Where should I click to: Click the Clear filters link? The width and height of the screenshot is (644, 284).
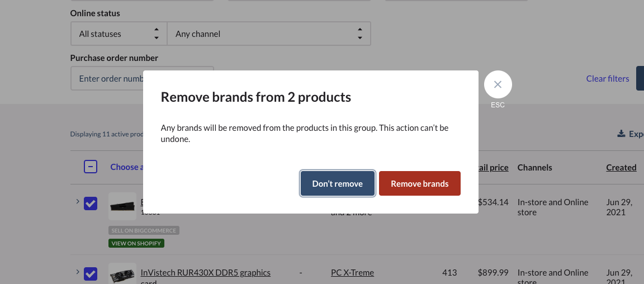(607, 79)
